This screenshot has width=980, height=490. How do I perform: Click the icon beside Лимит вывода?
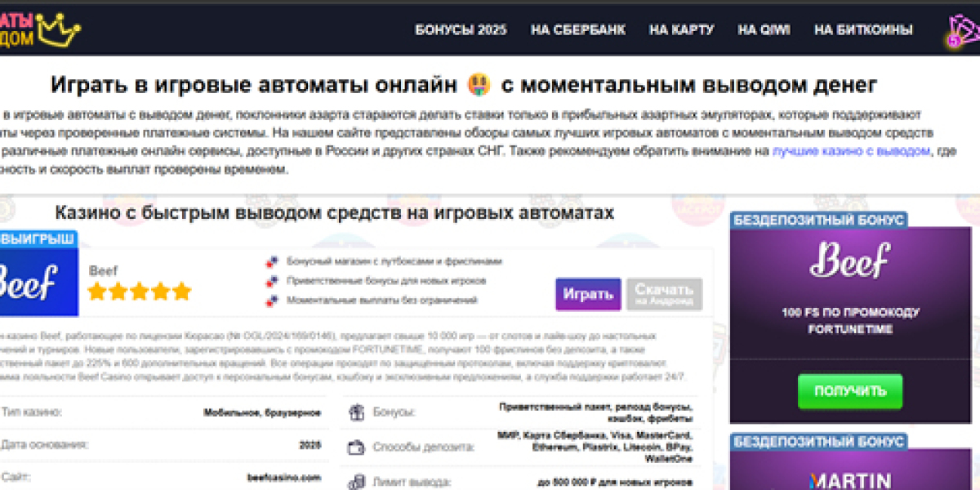pos(355,482)
